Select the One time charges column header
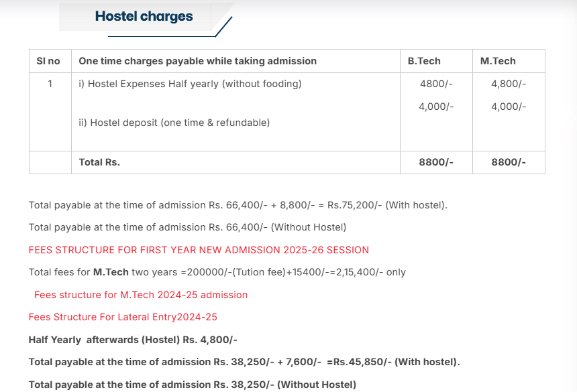Viewport: 577px width, 392px height. (x=197, y=61)
